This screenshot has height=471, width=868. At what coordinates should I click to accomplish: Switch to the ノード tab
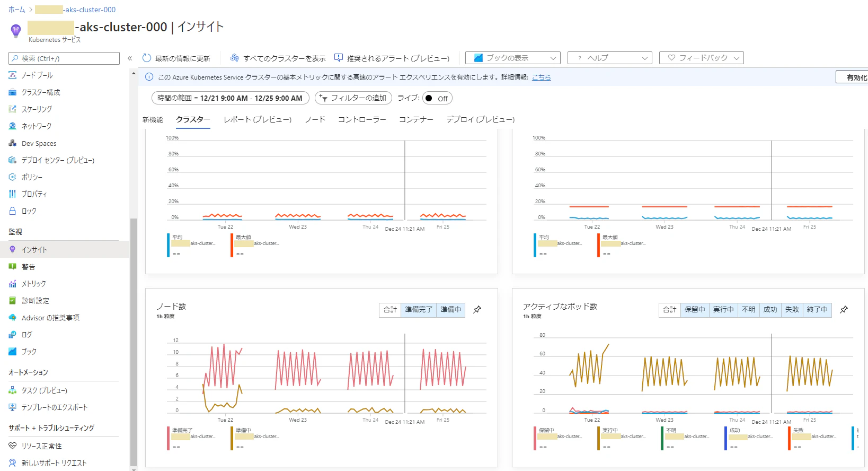pyautogui.click(x=315, y=120)
